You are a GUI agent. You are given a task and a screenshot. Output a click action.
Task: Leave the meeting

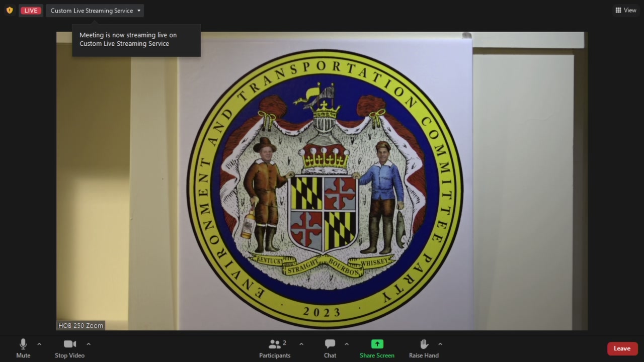(622, 348)
